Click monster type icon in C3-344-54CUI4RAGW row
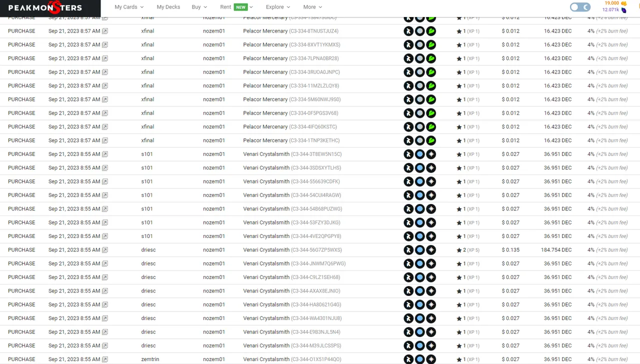Viewport: 640px width, 364px height. [x=409, y=195]
